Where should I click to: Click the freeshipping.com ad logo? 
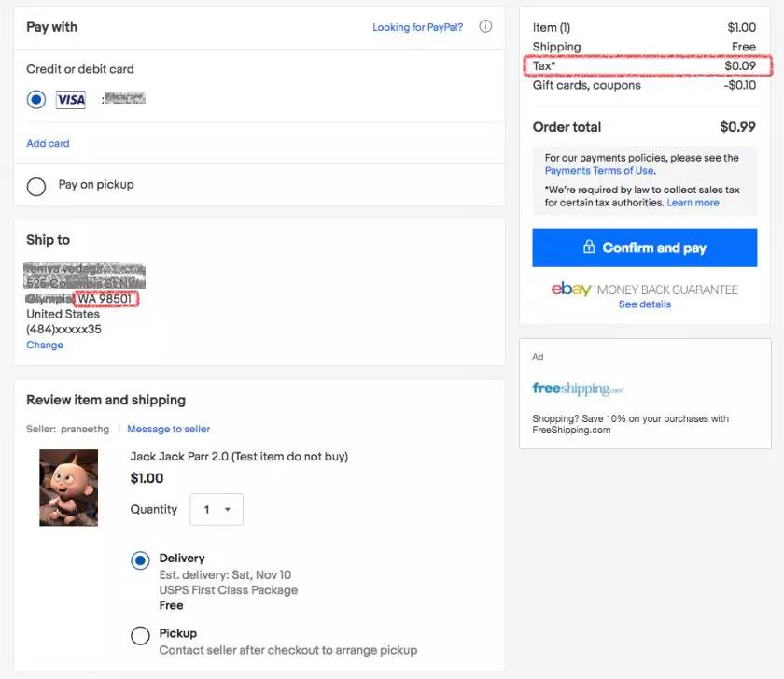coord(578,389)
